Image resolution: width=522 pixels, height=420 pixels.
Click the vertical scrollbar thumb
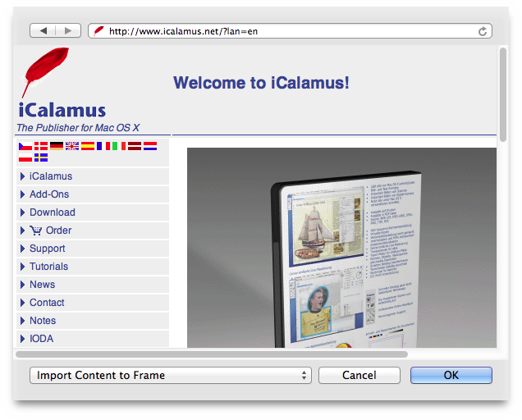(503, 95)
